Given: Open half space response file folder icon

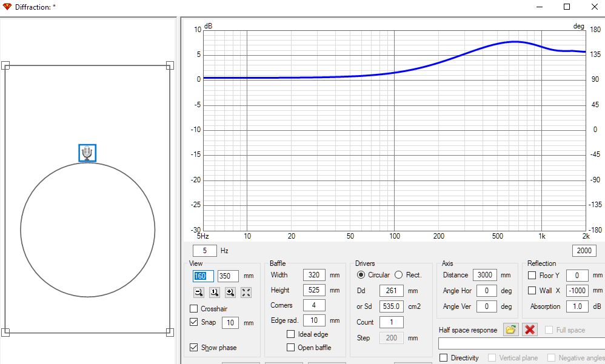Looking at the screenshot, I should [511, 329].
